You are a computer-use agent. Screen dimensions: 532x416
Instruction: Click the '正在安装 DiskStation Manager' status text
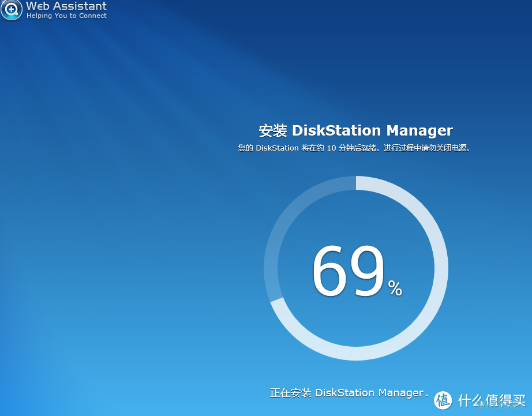(349, 393)
